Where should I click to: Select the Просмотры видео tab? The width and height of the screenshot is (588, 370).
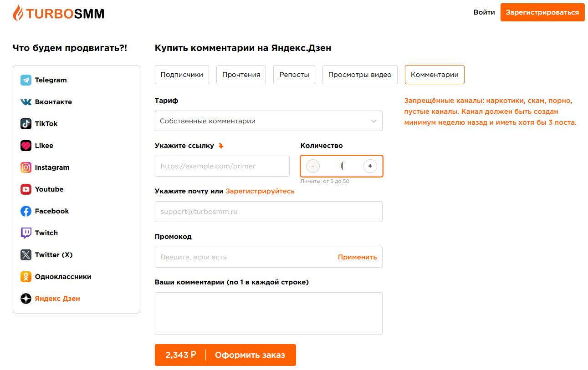point(360,75)
